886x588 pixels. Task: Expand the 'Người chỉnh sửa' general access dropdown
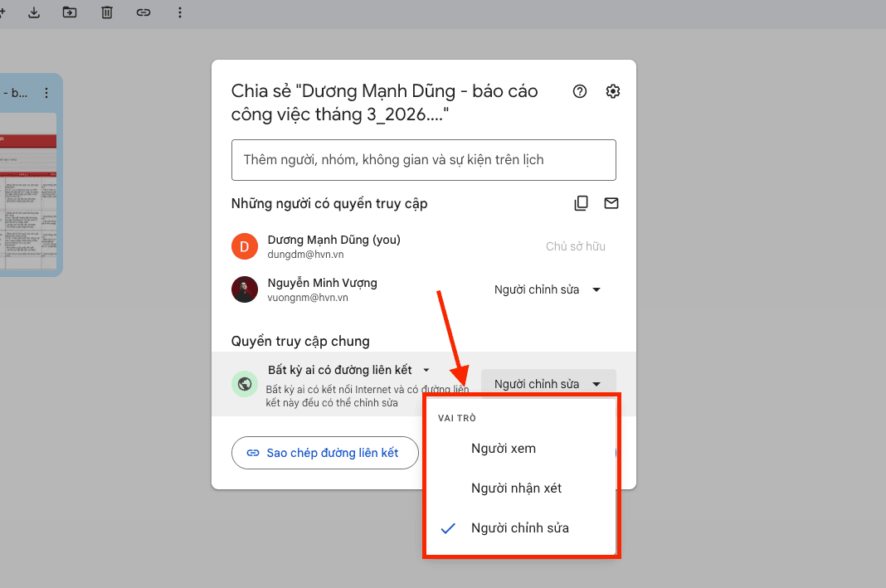548,383
